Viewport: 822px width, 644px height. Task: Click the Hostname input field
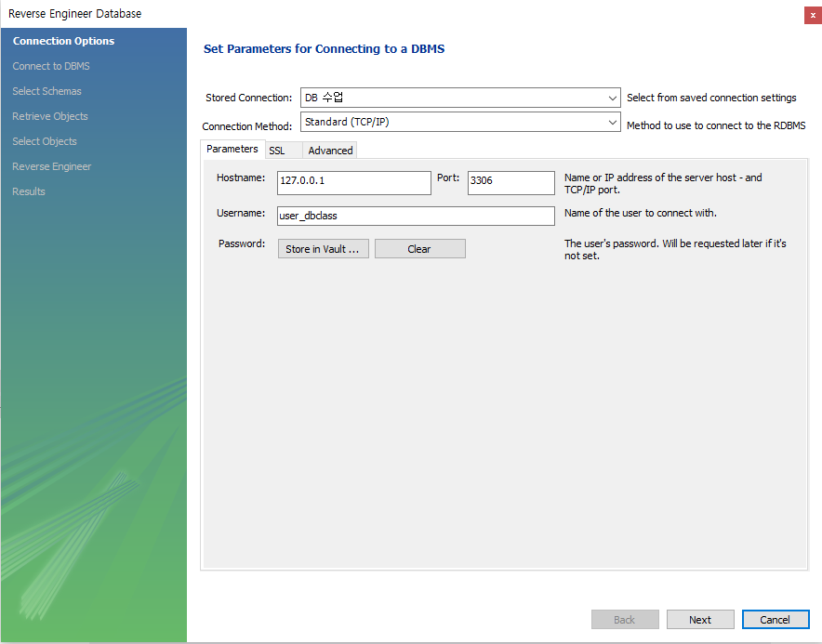coord(354,183)
